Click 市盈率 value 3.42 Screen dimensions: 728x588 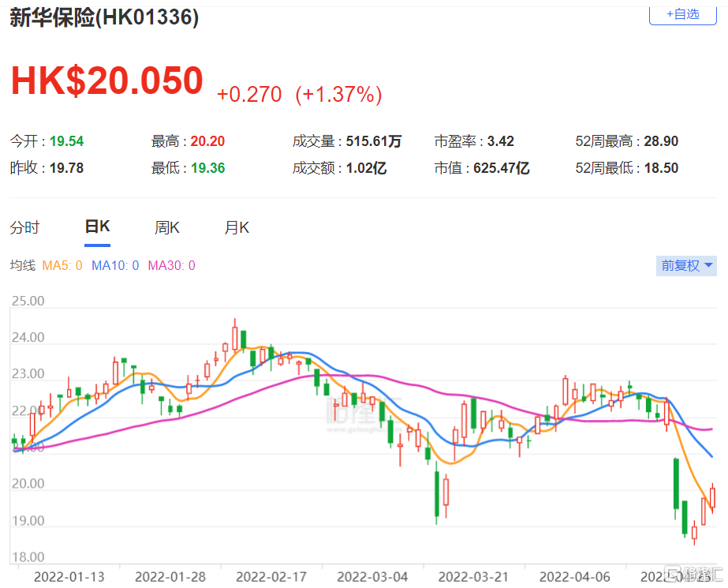pos(501,141)
